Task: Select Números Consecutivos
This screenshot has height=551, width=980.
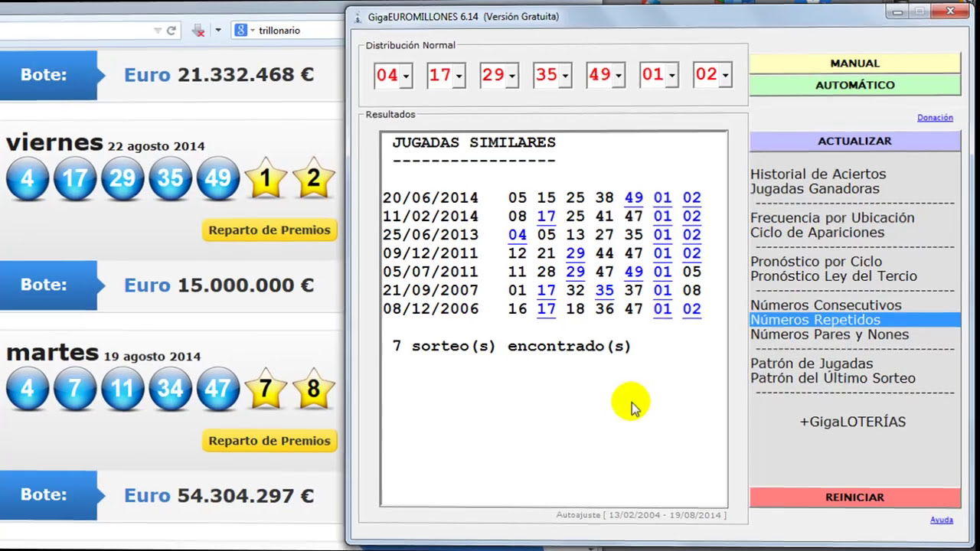Action: tap(826, 305)
